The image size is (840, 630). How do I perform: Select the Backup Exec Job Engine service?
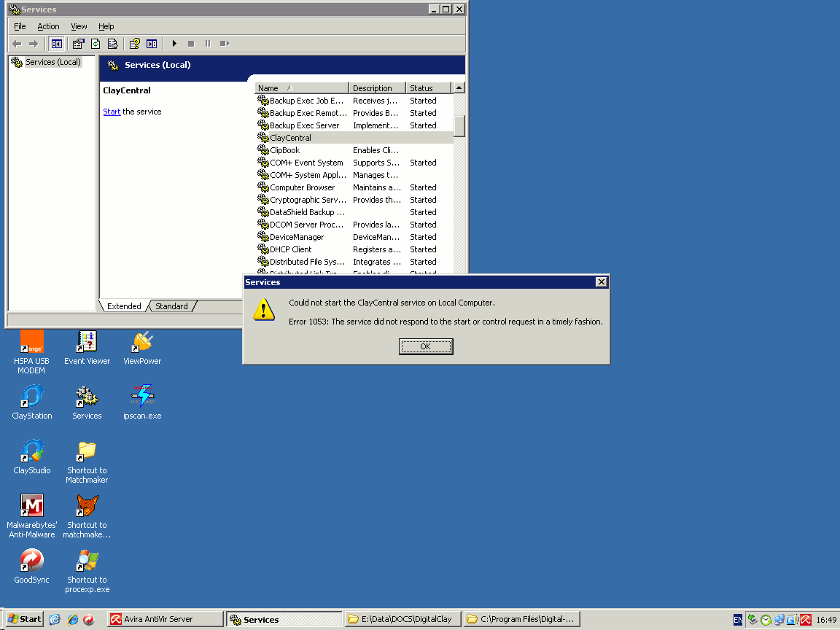click(354, 101)
